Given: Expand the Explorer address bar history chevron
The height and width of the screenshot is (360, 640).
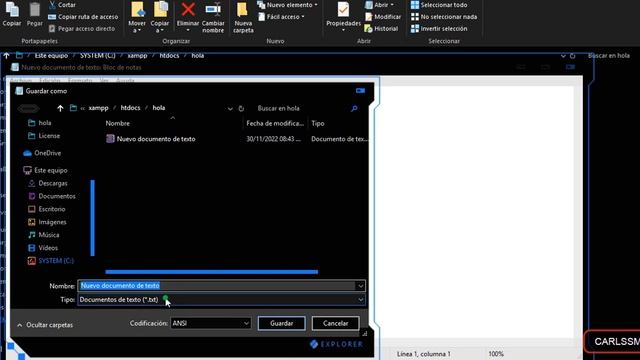Looking at the screenshot, I should click(563, 56).
